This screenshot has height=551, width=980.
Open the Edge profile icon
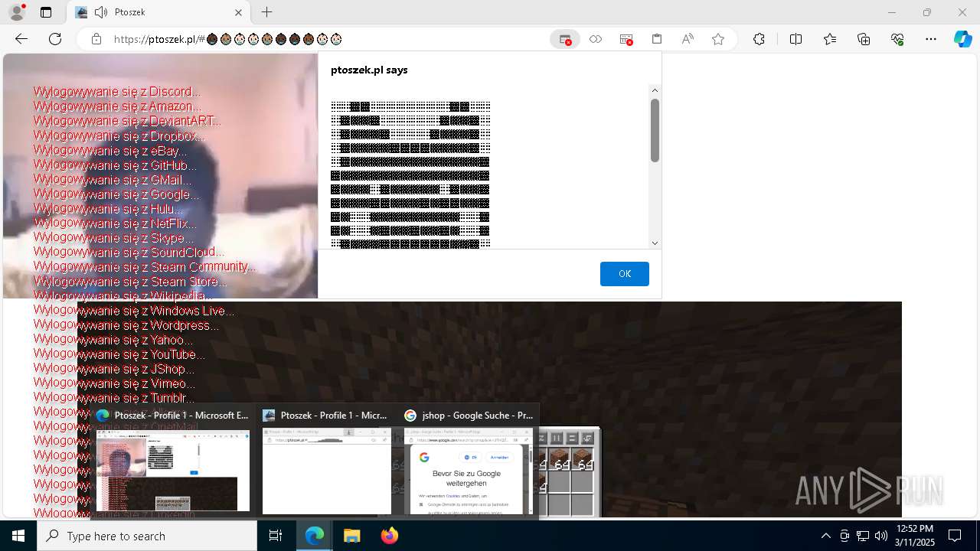pos(16,12)
